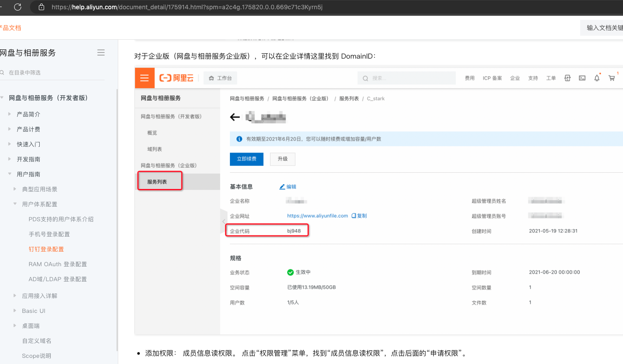Expand the arrow next to 桌面端
The height and width of the screenshot is (364, 623).
tap(15, 326)
